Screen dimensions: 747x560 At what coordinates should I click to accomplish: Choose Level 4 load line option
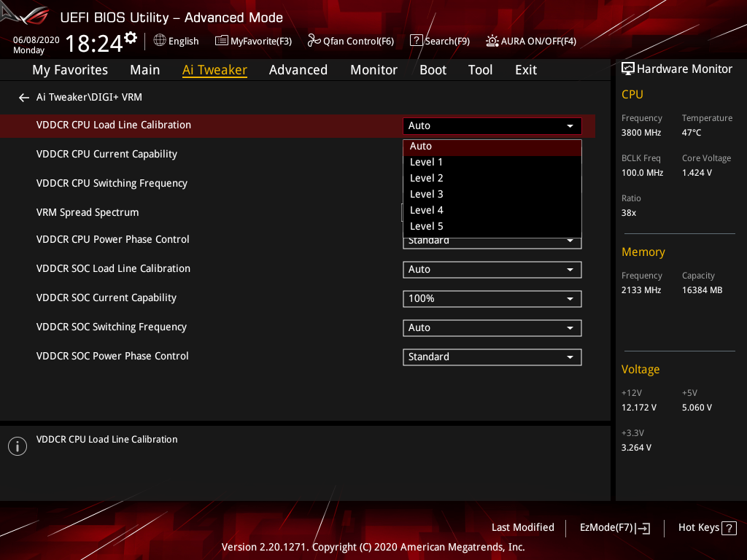pos(492,211)
